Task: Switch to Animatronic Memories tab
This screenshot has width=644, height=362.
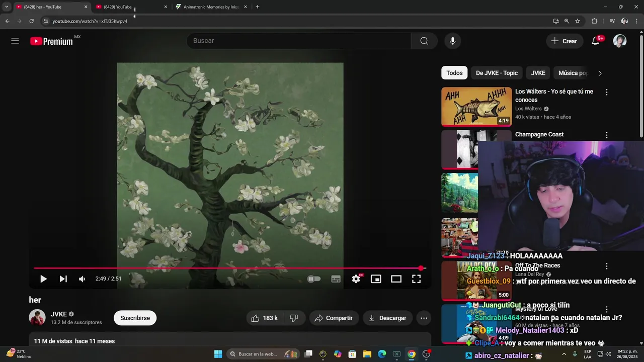Action: coord(211,7)
